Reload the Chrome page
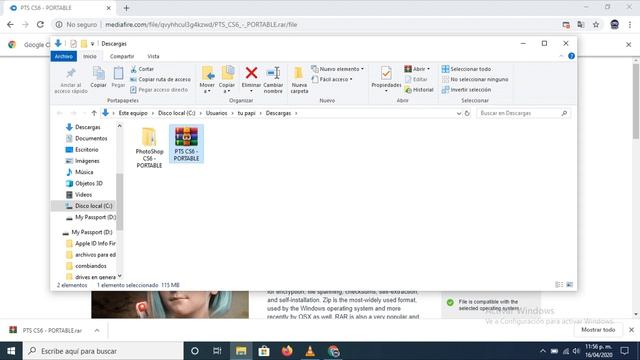 40,24
